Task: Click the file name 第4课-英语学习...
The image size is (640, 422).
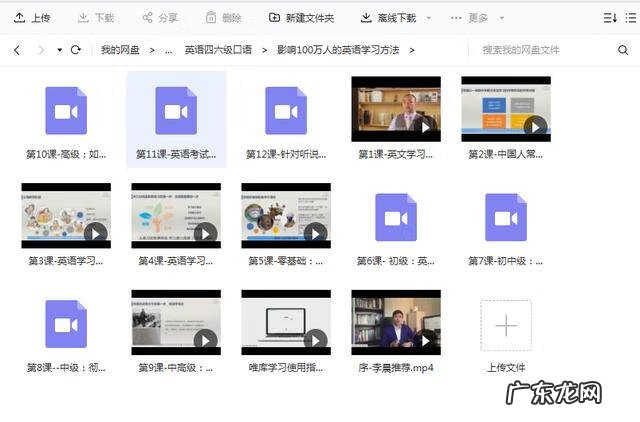Action: [x=176, y=261]
